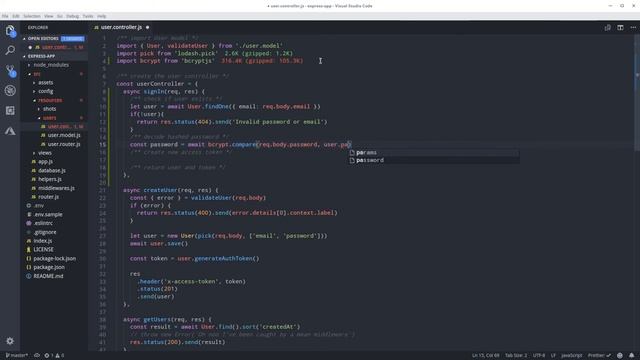Open the .env file
Image resolution: width=640 pixels, height=360 pixels.
(38, 206)
